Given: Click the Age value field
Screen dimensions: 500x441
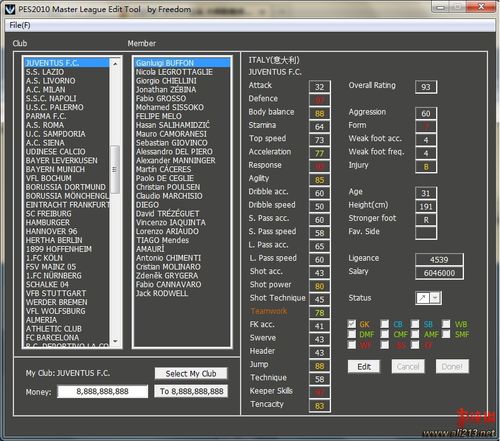Looking at the screenshot, I should (x=426, y=193).
